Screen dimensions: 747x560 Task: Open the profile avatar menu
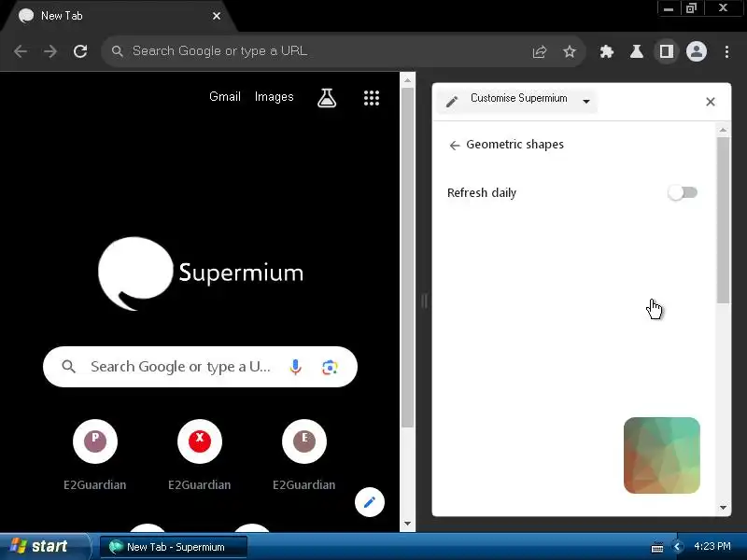pos(696,51)
